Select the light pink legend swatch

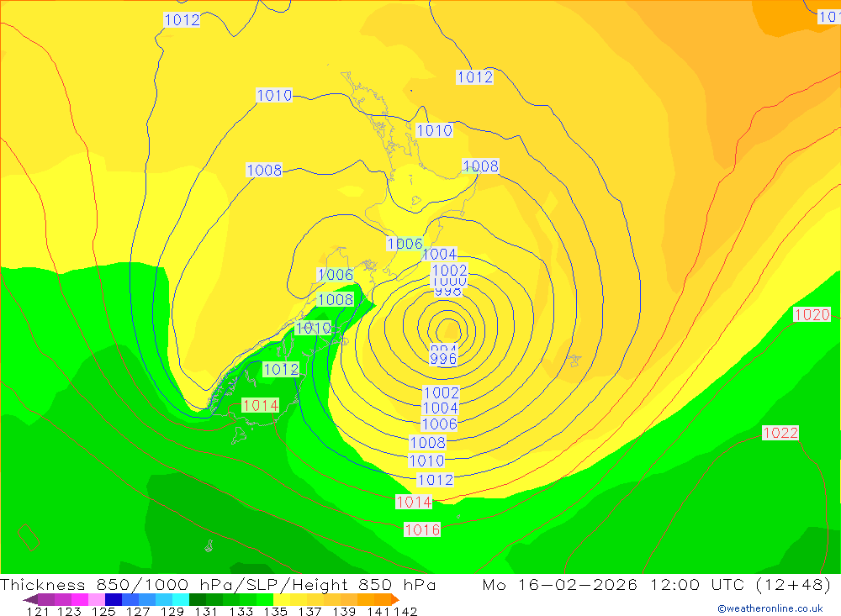[97, 599]
